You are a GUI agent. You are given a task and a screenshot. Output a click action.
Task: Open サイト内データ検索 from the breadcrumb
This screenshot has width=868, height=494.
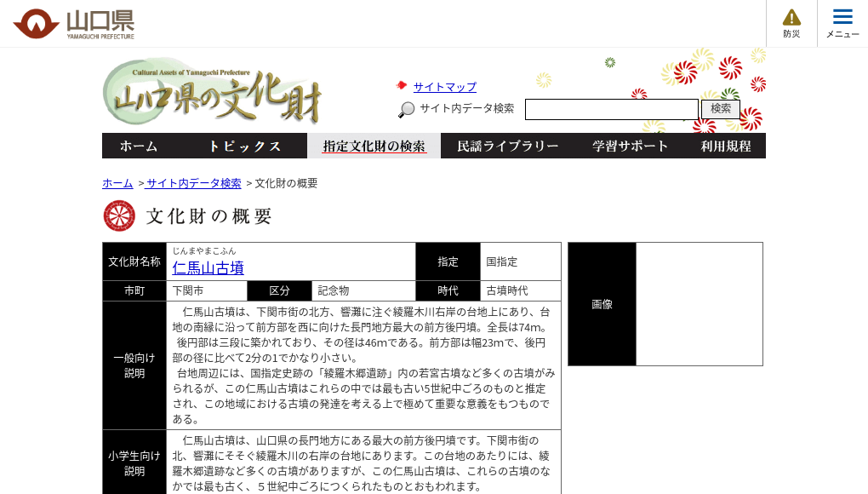[192, 182]
